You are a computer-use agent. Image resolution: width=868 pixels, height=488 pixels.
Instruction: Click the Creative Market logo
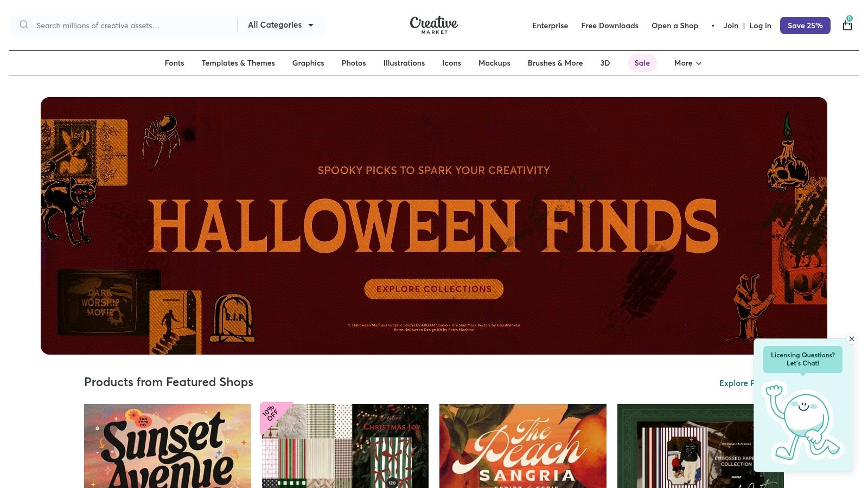433,25
